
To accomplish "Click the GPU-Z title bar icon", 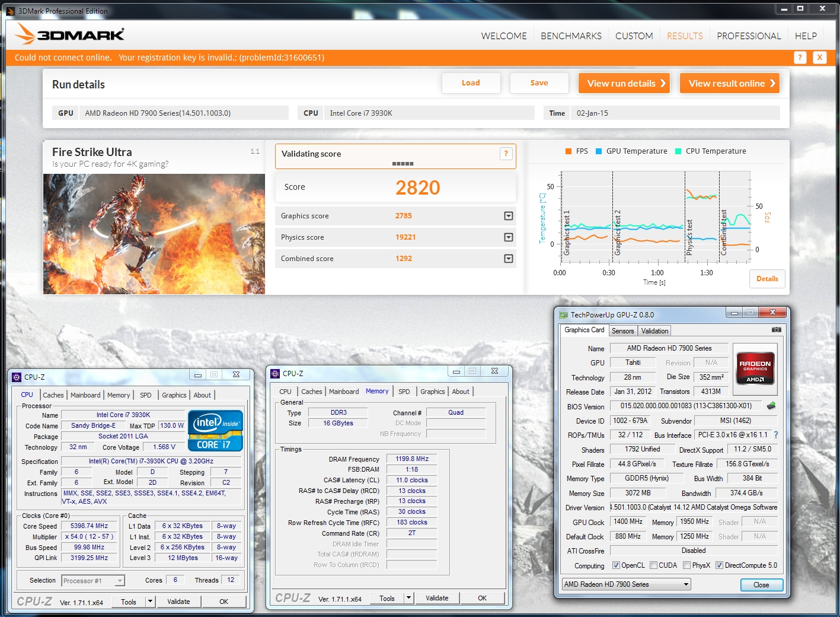I will [564, 315].
